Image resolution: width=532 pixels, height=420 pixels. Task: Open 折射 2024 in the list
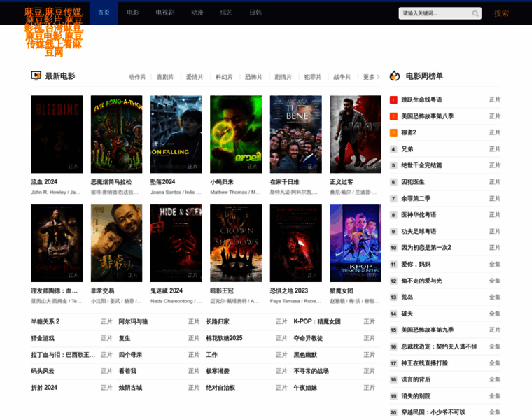pyautogui.click(x=44, y=388)
